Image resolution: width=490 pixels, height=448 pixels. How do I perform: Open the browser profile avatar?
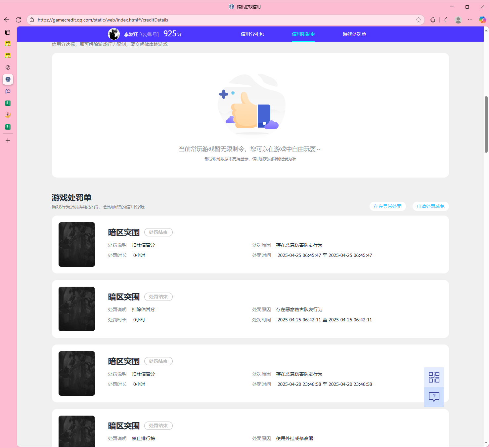point(458,20)
